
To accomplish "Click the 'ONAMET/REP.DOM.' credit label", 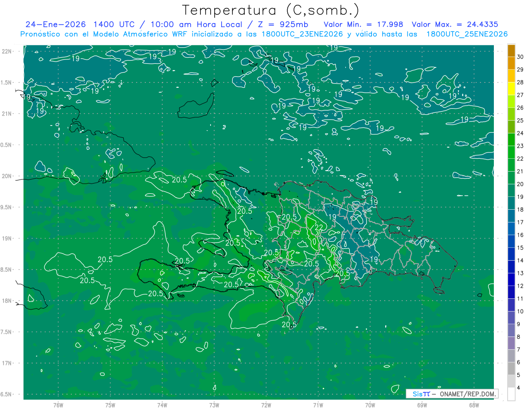I will [x=467, y=394].
